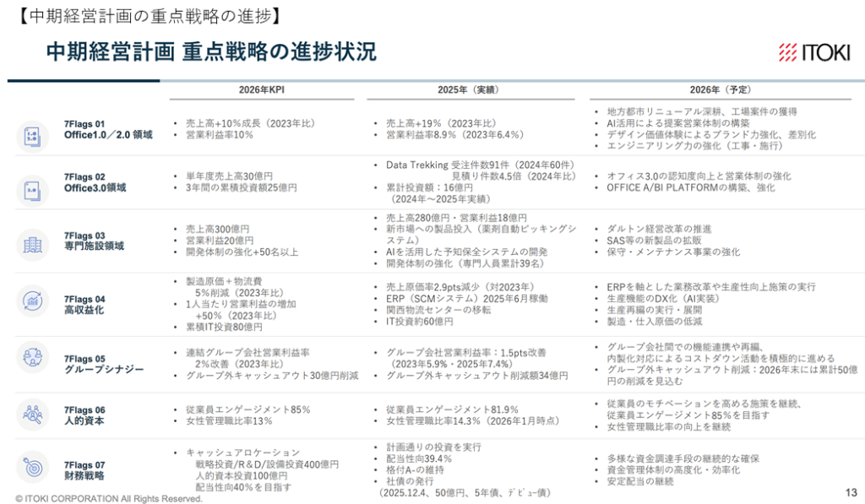The height and width of the screenshot is (504, 865).
Task: Click the ITOKI CORPORATION copyright footer text
Action: coord(109,498)
